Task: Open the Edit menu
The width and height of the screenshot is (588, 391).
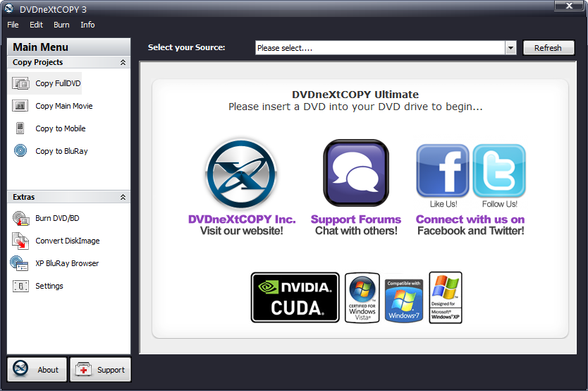Action: (37, 25)
